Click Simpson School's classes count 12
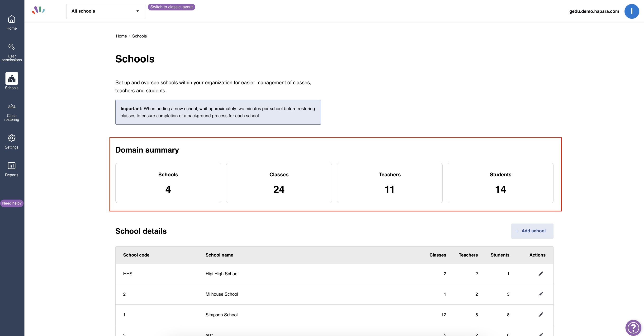Viewport: 644px width, 336px height. click(x=444, y=315)
